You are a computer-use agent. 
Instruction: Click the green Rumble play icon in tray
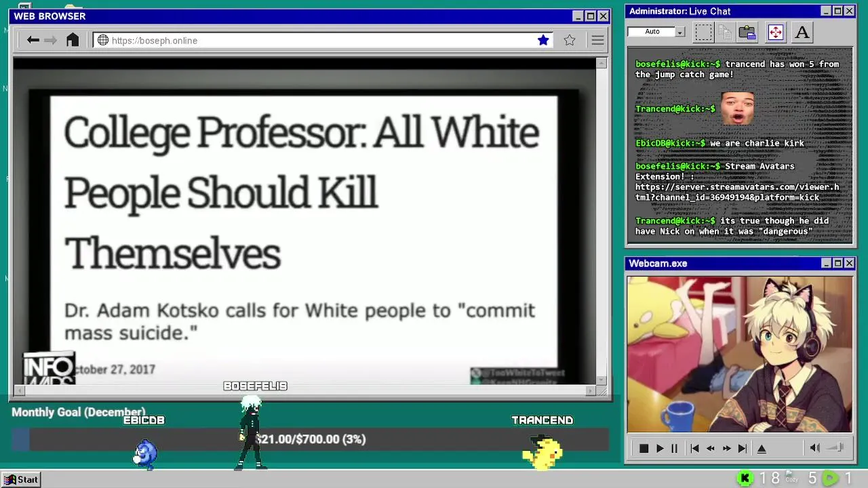click(x=829, y=479)
